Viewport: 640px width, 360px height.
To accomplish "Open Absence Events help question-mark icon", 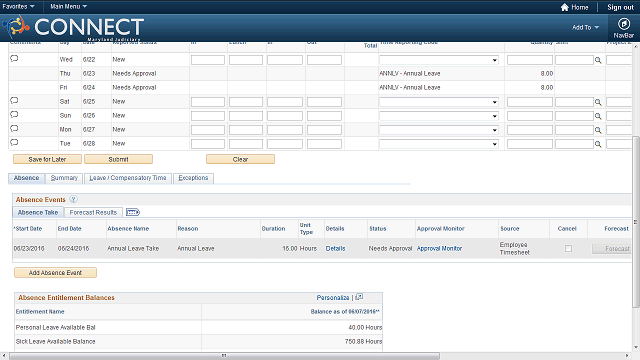I will pyautogui.click(x=73, y=199).
